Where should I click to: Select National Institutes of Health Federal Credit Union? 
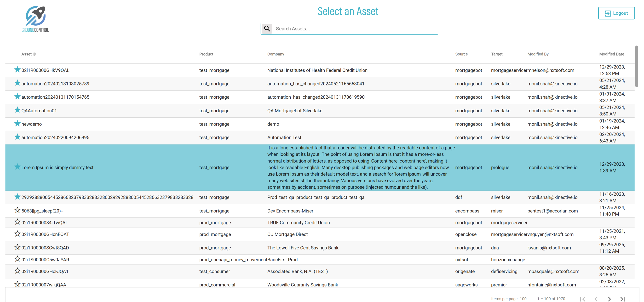(317, 70)
